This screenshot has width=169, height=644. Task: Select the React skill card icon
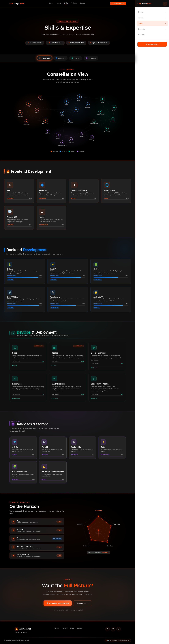tap(10, 185)
